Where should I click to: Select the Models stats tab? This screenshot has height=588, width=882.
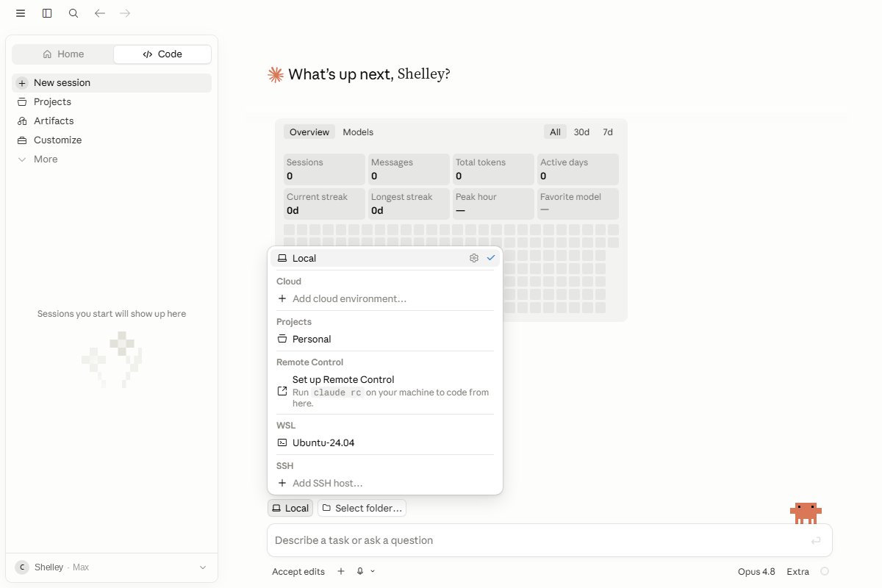[x=358, y=132]
